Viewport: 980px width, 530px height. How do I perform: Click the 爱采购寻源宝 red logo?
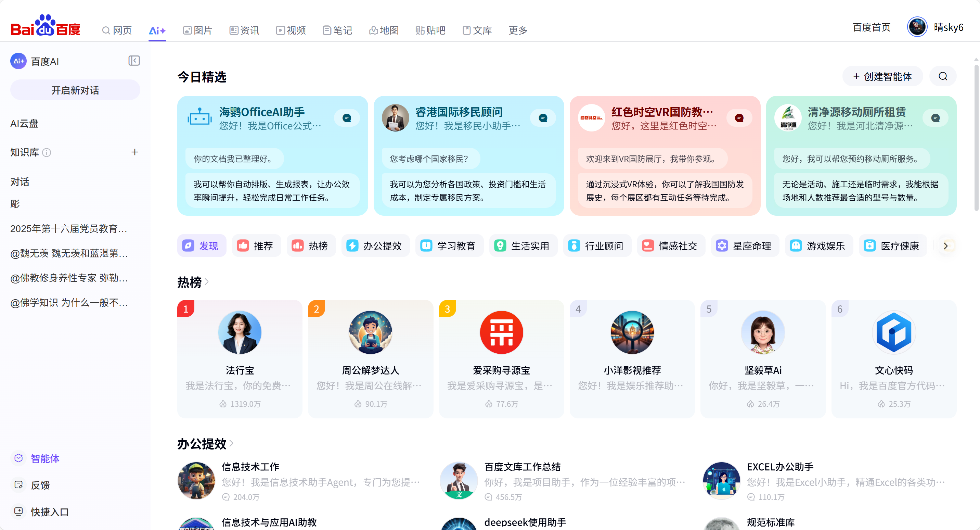pyautogui.click(x=501, y=332)
